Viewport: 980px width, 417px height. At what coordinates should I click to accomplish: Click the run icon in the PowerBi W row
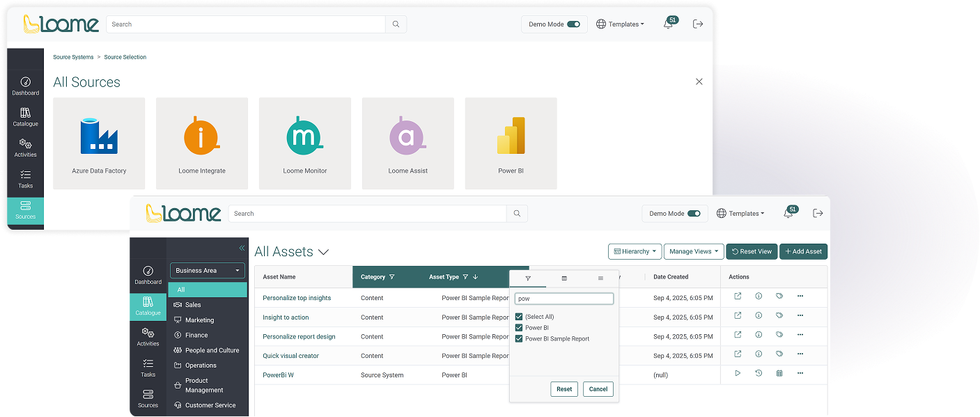coord(738,374)
